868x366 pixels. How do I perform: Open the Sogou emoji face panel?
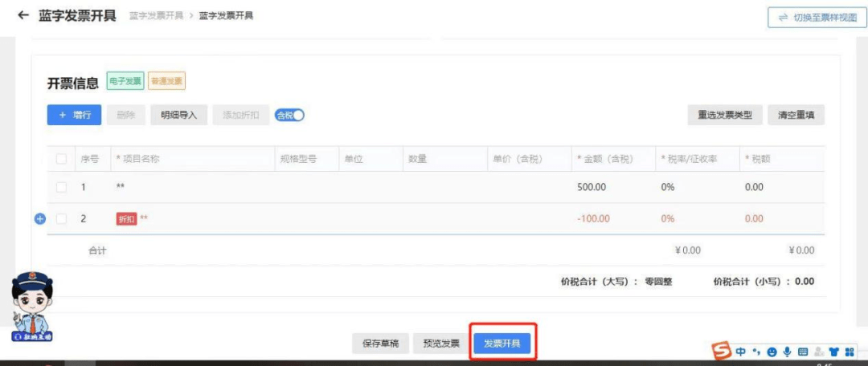(772, 352)
